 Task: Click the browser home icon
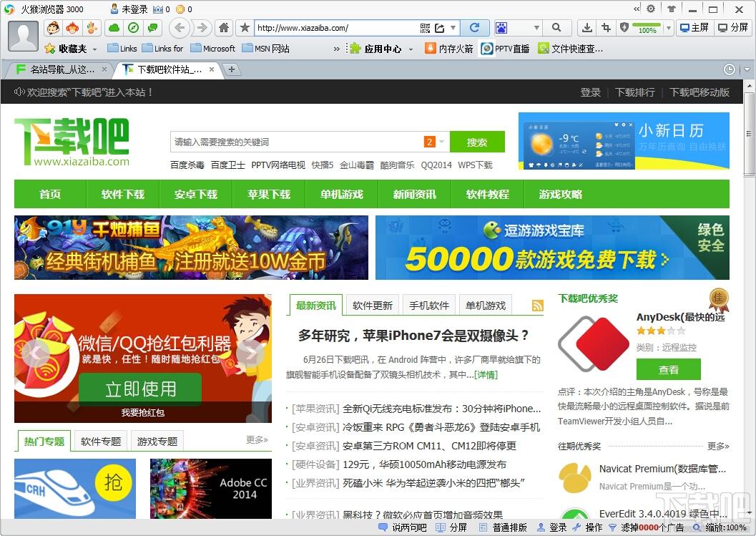224,28
